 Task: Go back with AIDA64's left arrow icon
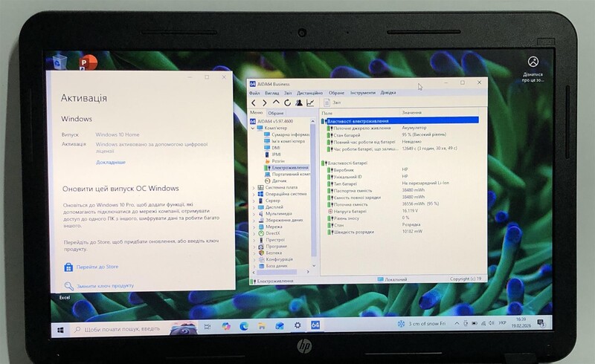(254, 103)
